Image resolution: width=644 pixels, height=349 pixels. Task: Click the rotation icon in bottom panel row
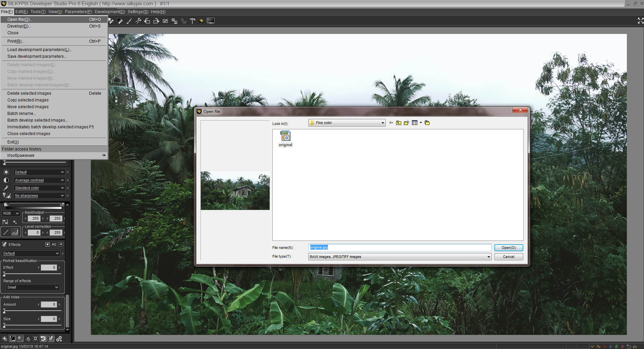tap(43, 339)
